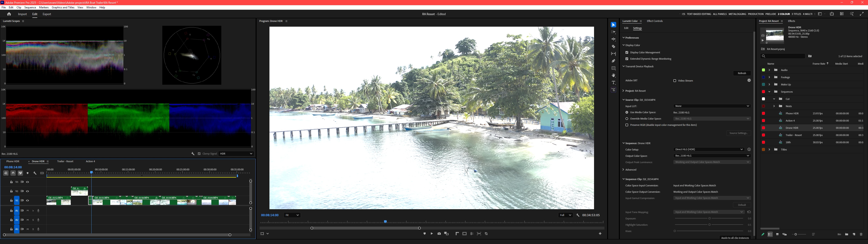Viewport: 868px width, 244px height.
Task: Hide V2 track output eye
Action: coord(28,191)
